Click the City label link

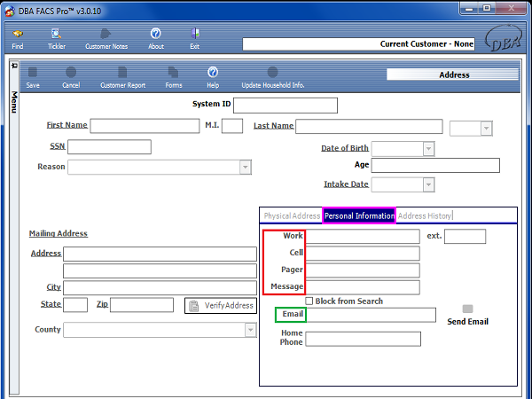(53, 287)
